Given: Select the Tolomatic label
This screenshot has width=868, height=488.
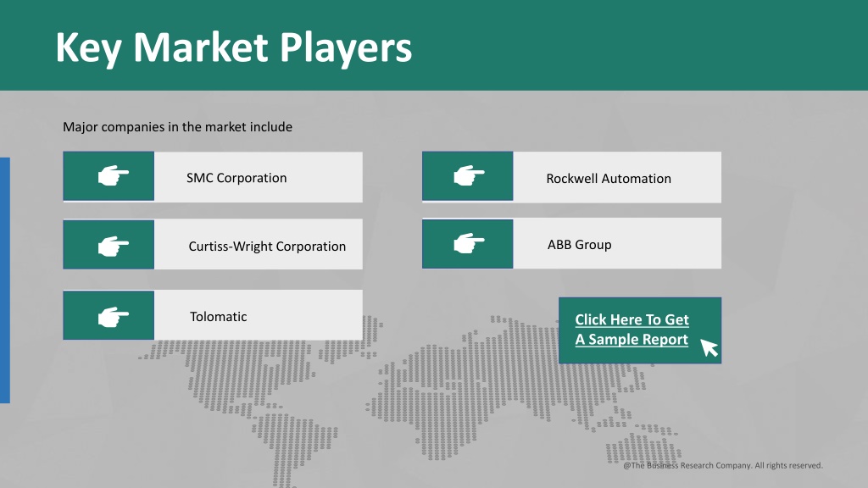Looking at the screenshot, I should tap(218, 317).
